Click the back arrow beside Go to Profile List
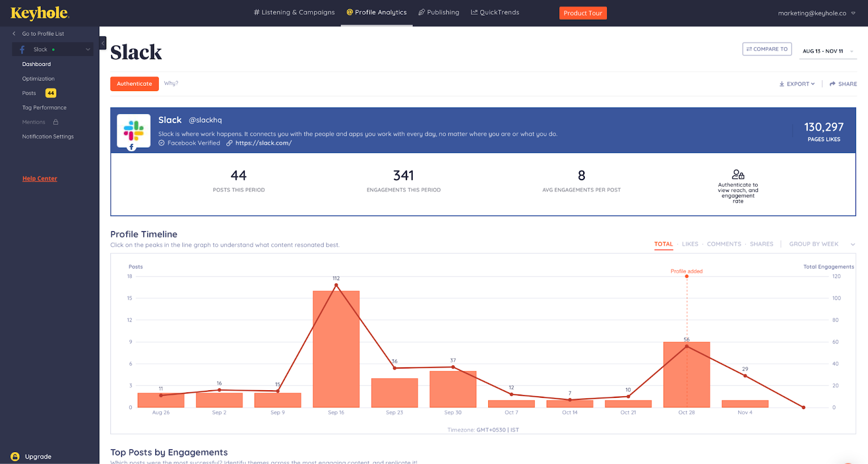 pyautogui.click(x=14, y=34)
